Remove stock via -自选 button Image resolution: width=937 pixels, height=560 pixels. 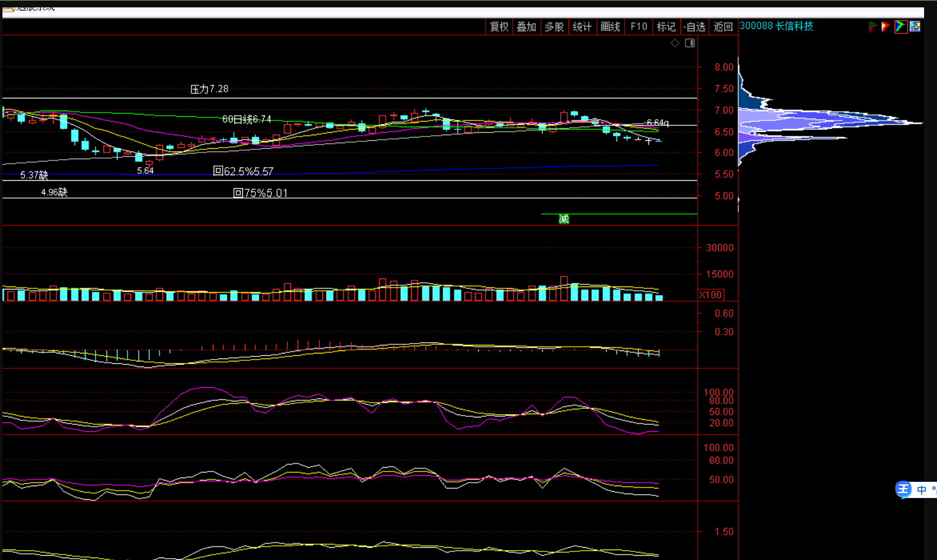point(695,26)
